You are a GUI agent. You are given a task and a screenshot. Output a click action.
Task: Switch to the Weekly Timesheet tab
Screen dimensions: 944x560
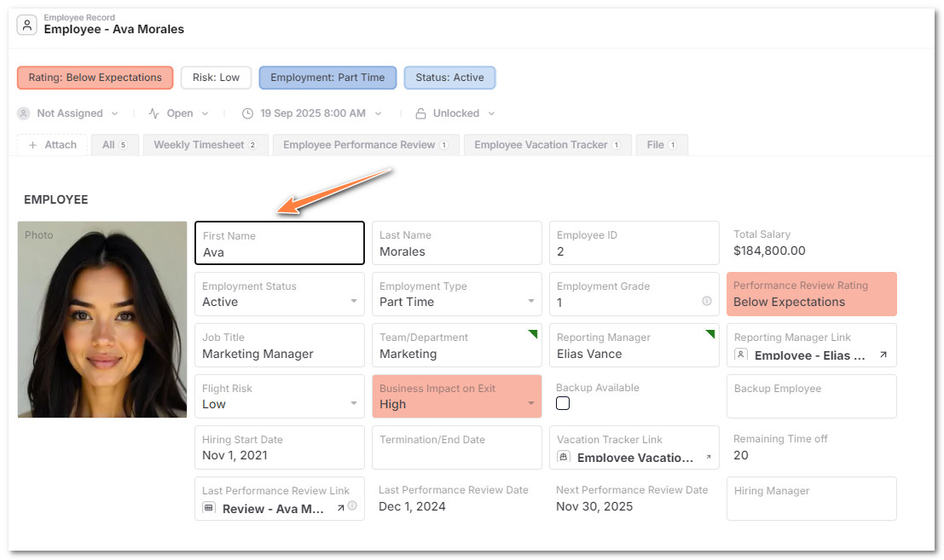[205, 145]
